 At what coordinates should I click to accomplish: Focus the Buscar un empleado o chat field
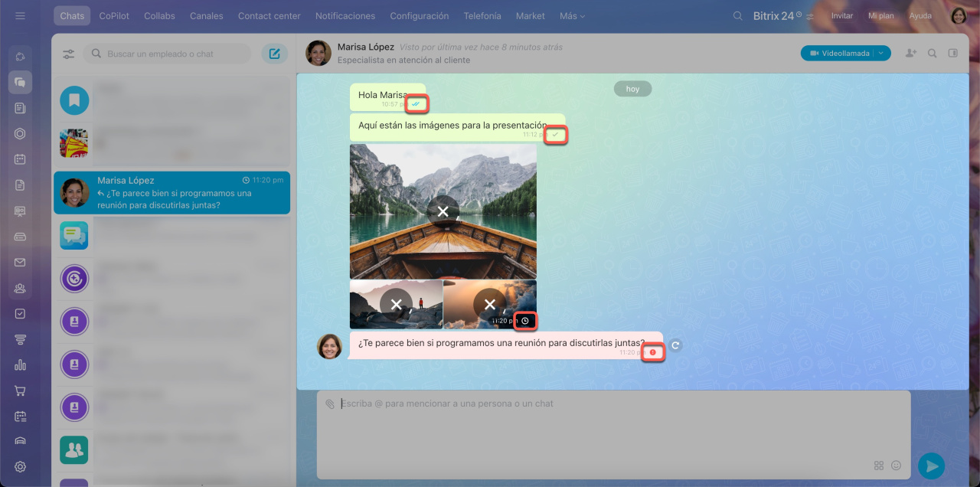168,54
